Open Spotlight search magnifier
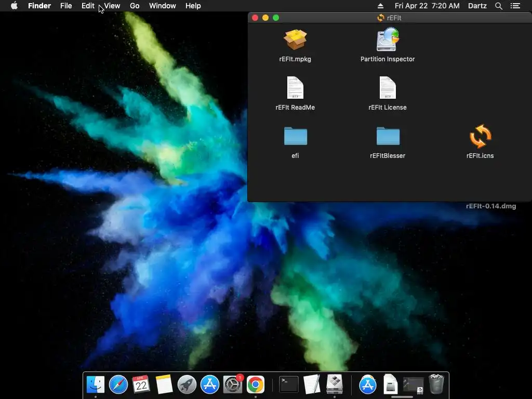532x399 pixels. point(498,6)
